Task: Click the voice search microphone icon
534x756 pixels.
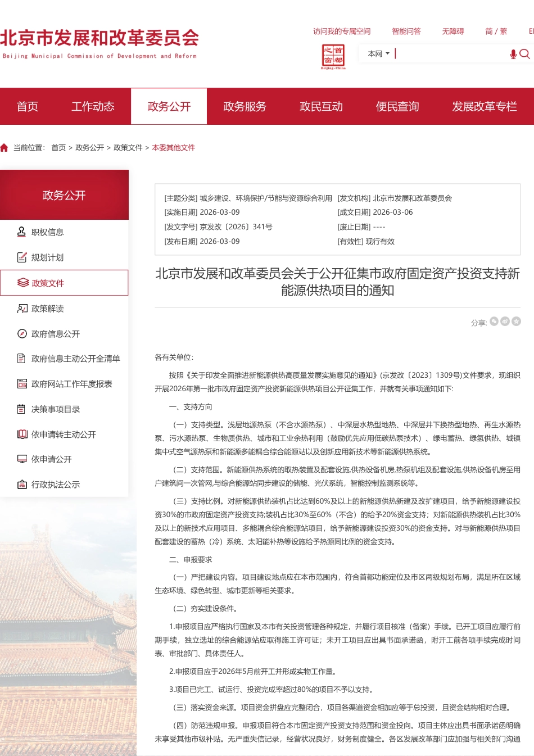Action: click(513, 54)
